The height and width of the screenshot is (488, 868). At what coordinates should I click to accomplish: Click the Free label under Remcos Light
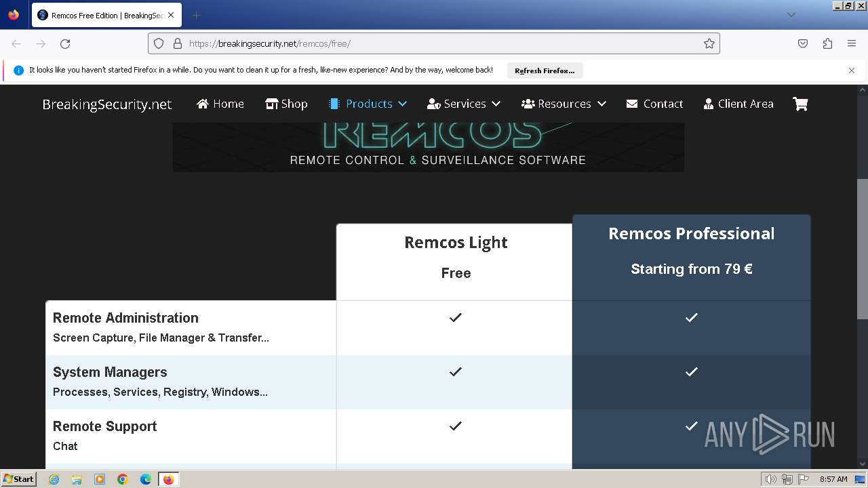coord(456,273)
